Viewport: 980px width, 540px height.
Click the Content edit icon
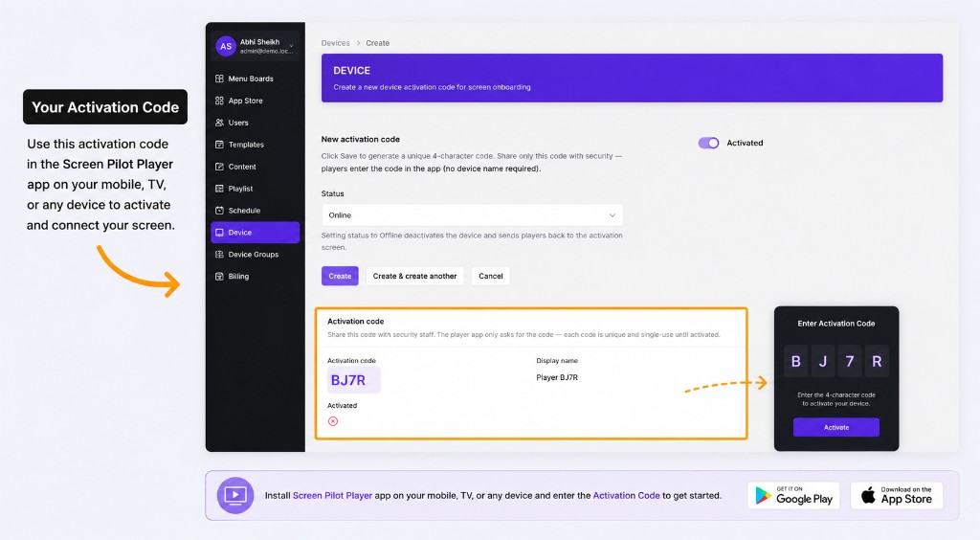(219, 167)
